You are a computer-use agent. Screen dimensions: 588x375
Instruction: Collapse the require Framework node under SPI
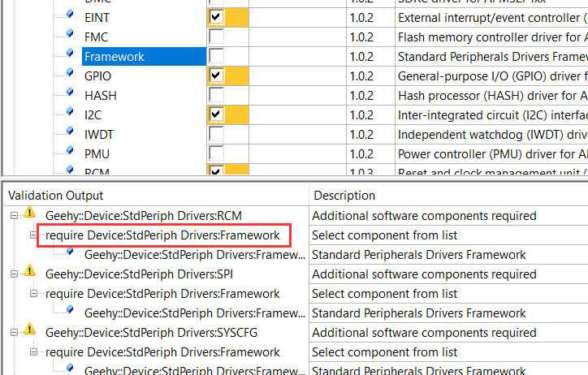(x=33, y=293)
